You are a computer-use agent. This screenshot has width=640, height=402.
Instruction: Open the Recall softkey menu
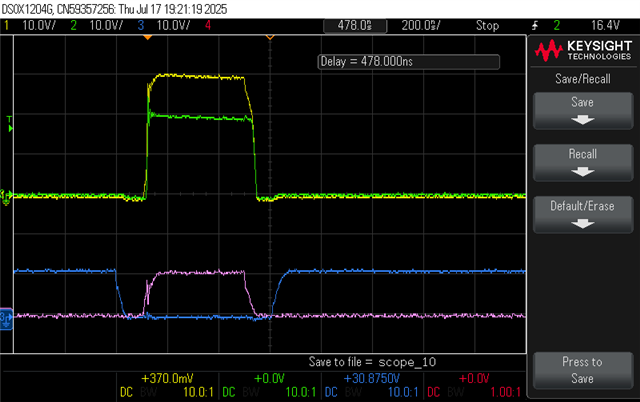click(583, 163)
